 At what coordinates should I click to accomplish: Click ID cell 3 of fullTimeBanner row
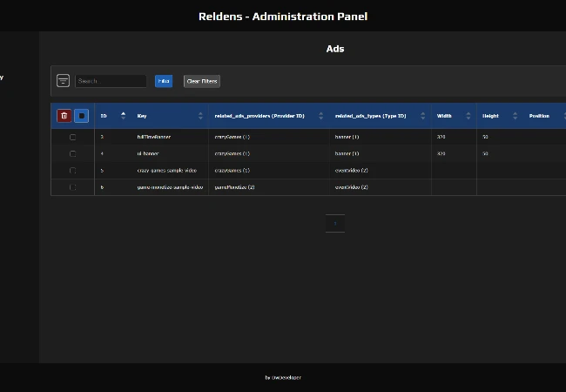coord(102,137)
